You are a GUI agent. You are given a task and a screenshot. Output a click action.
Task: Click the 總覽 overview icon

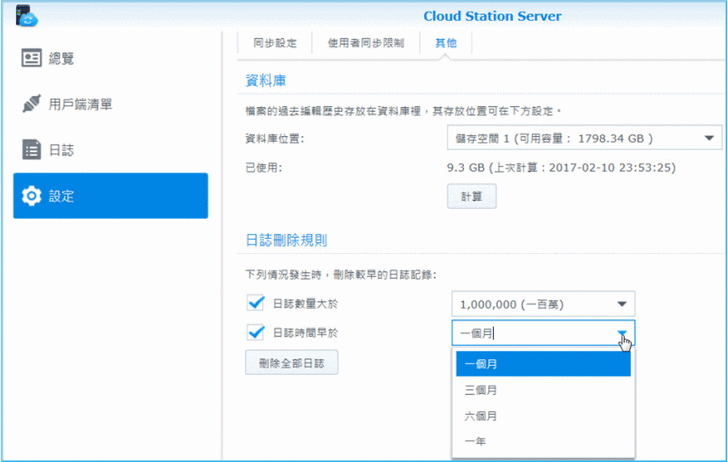point(32,58)
